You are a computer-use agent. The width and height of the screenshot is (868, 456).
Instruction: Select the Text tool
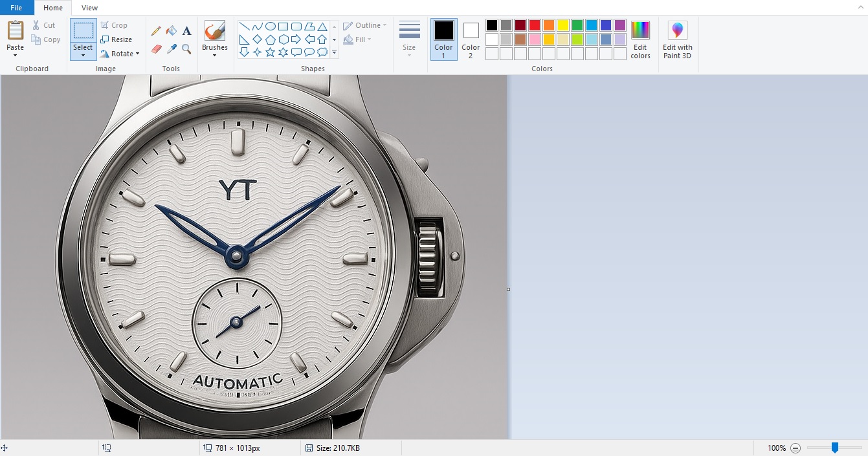tap(186, 31)
